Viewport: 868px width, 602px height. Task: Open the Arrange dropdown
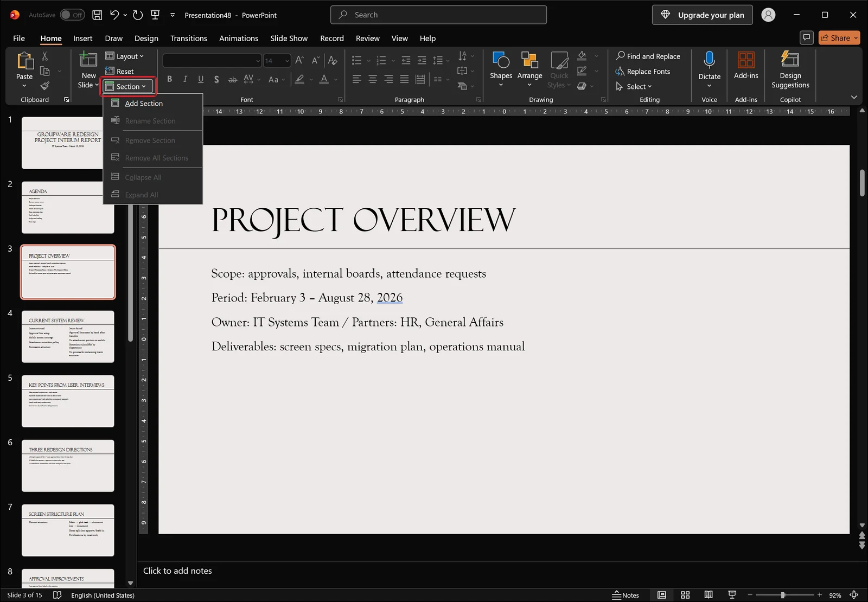point(529,69)
